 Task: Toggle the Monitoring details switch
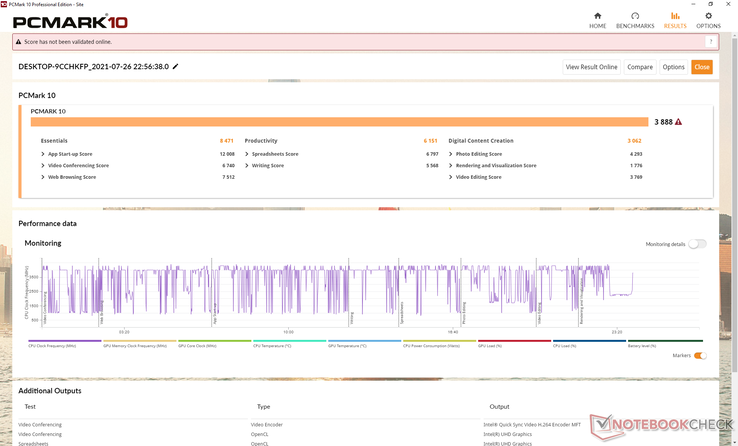click(x=697, y=244)
